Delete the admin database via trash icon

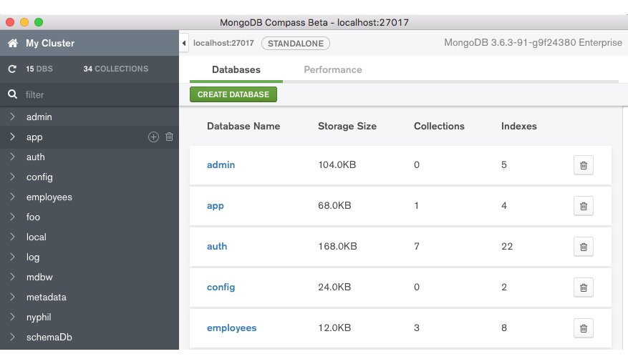pyautogui.click(x=583, y=165)
